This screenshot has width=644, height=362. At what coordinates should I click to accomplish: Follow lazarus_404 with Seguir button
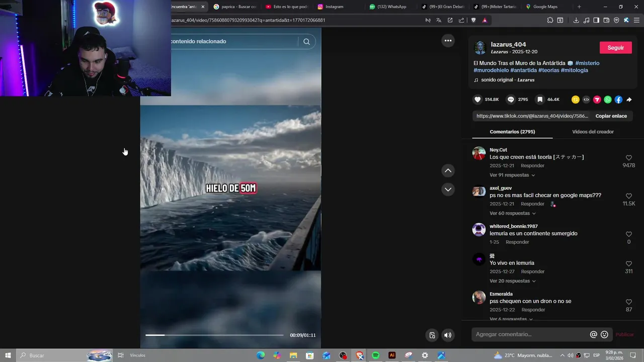pos(615,48)
